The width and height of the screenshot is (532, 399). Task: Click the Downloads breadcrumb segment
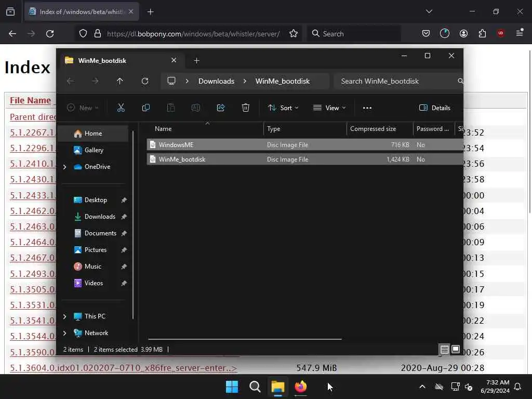217,81
